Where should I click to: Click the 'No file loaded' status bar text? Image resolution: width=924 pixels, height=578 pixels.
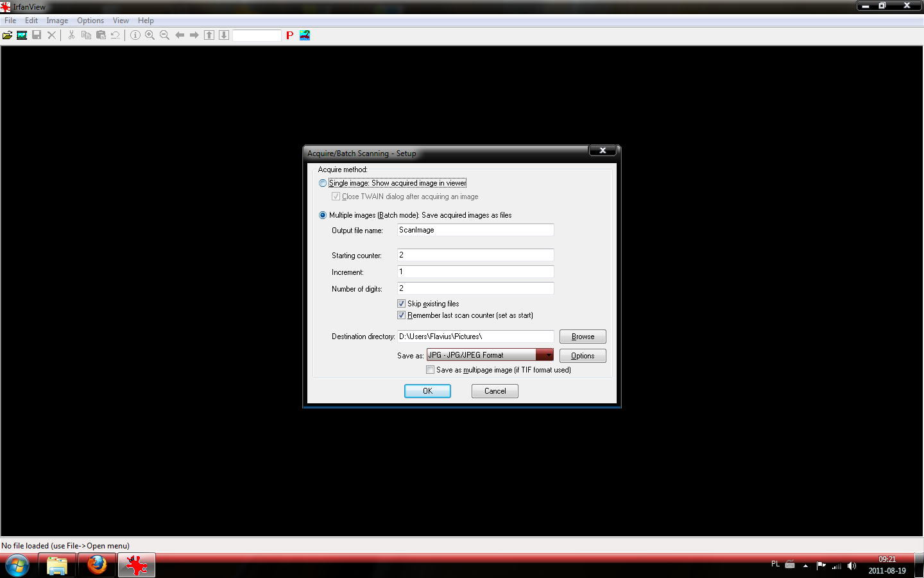click(65, 546)
